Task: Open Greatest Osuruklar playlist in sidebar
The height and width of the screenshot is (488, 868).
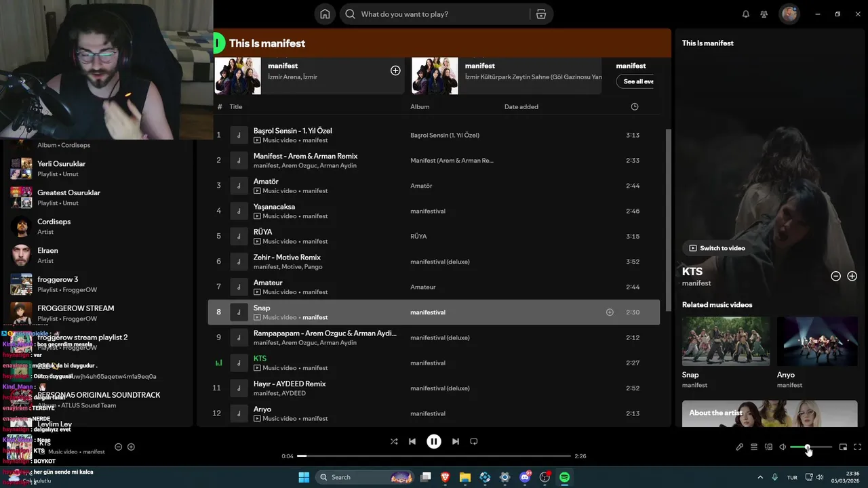Action: [98, 197]
